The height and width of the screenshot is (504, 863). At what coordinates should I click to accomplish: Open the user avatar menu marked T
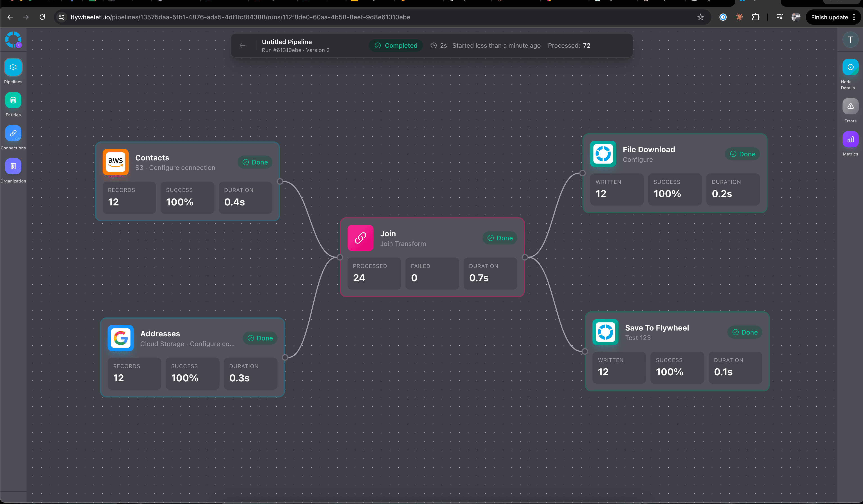(850, 39)
